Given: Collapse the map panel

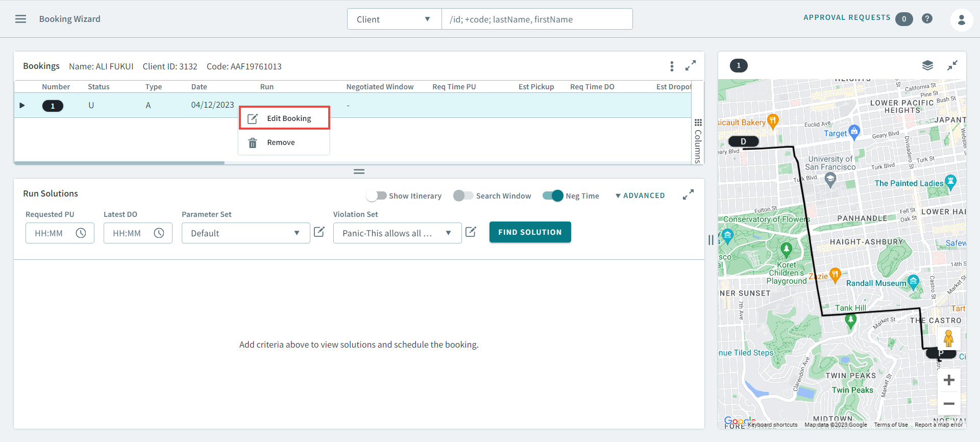Looking at the screenshot, I should [952, 65].
